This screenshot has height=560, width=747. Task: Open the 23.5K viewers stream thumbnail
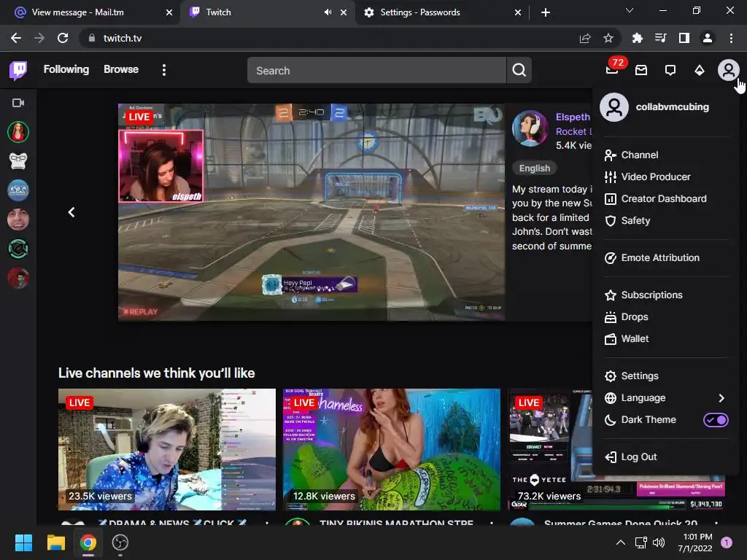(x=167, y=449)
